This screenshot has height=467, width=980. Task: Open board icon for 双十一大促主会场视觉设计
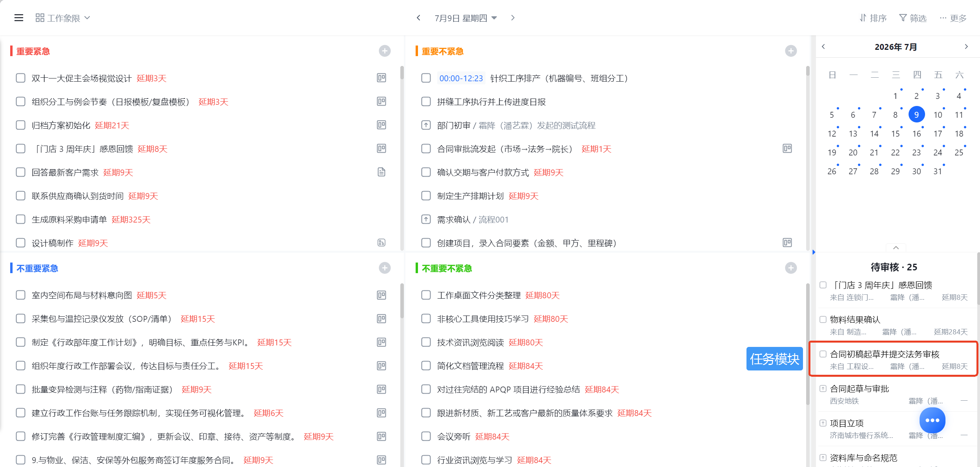381,78
